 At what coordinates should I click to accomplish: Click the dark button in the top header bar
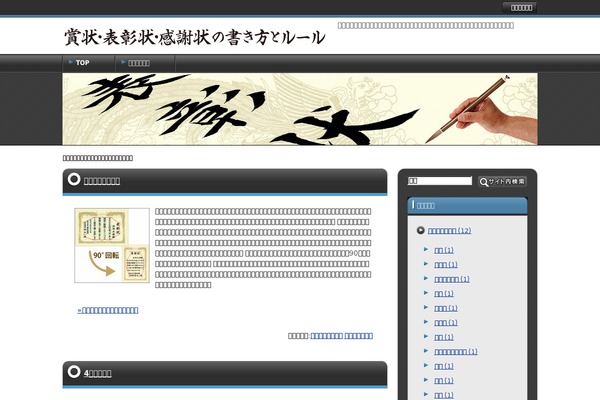[521, 8]
